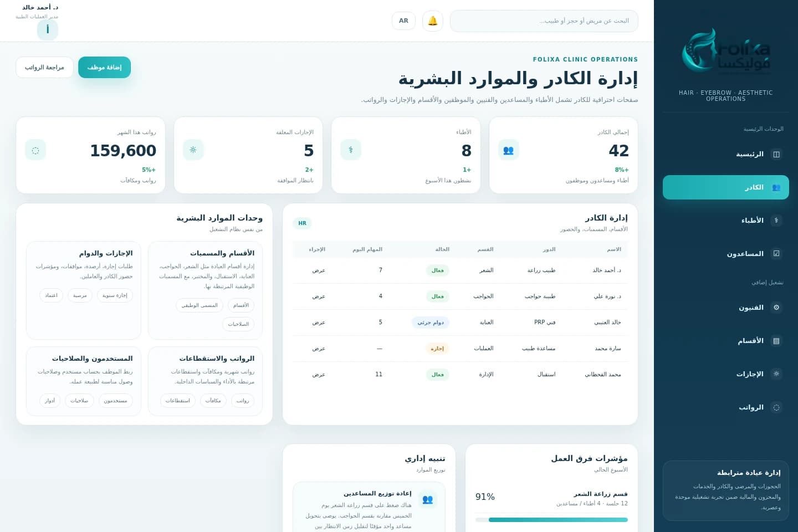Switch language with the AR button
Viewport: 798px width, 532px height.
pos(403,21)
